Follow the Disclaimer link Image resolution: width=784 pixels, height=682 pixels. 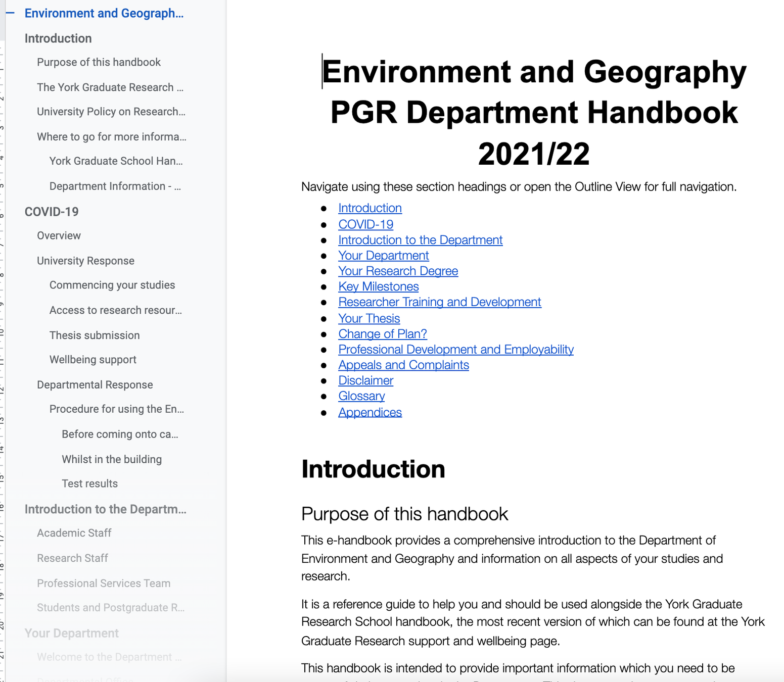coord(366,381)
